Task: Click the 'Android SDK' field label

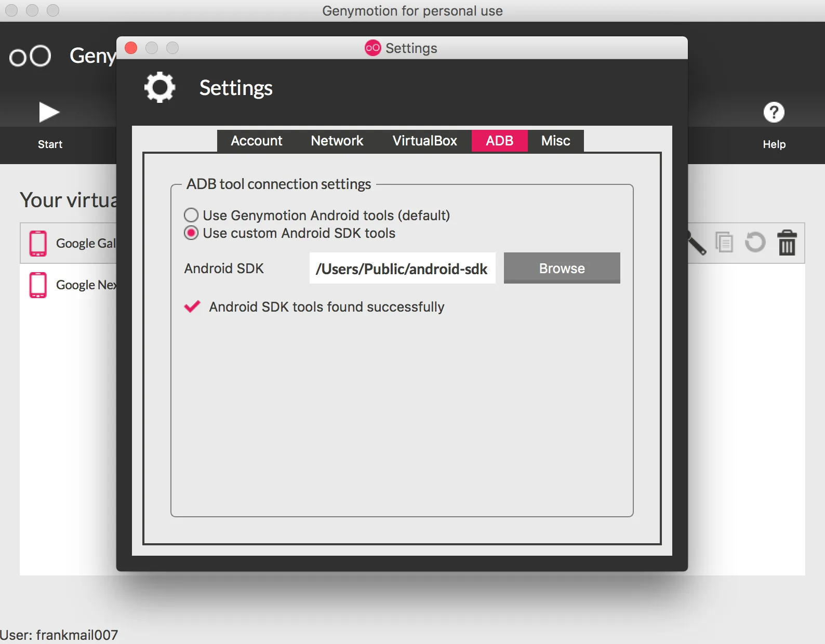Action: [x=224, y=268]
